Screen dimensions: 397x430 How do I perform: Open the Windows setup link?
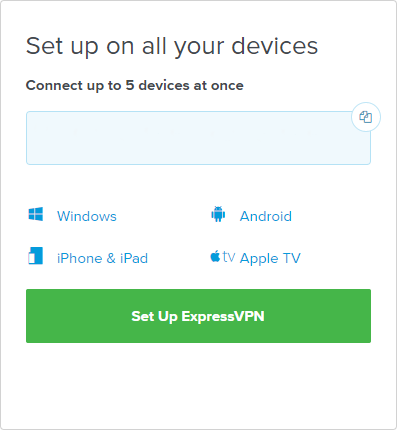click(x=87, y=216)
